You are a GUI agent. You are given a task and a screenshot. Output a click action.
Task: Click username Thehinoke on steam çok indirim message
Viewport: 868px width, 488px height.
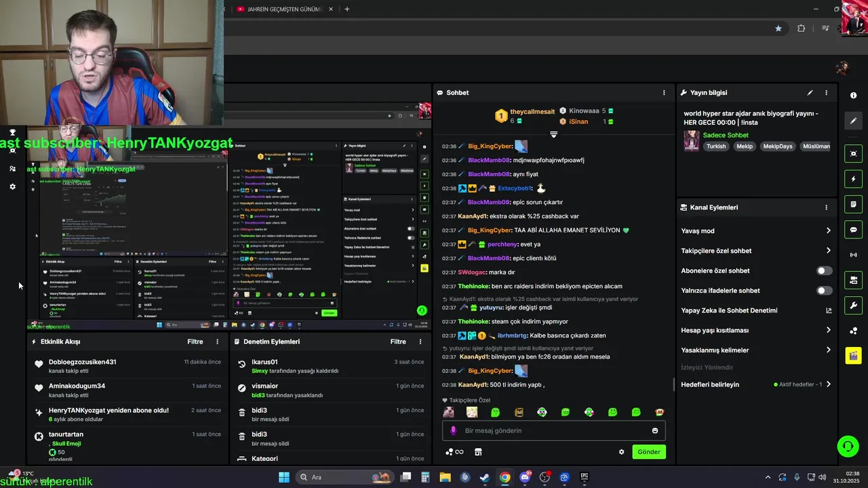pos(473,321)
